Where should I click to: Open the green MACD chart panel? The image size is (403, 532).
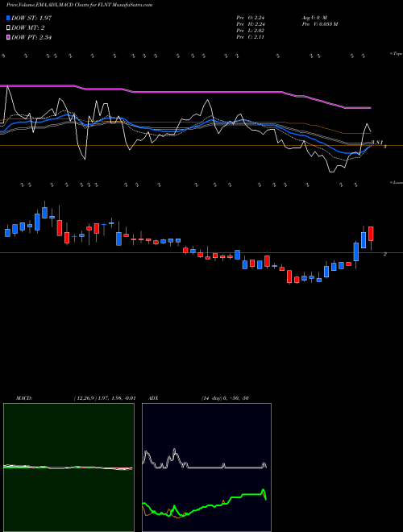69,468
